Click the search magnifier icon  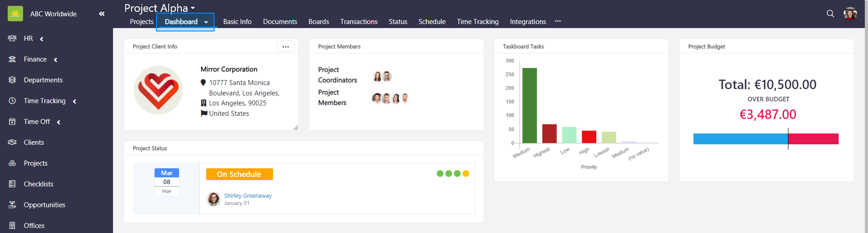[x=830, y=14]
